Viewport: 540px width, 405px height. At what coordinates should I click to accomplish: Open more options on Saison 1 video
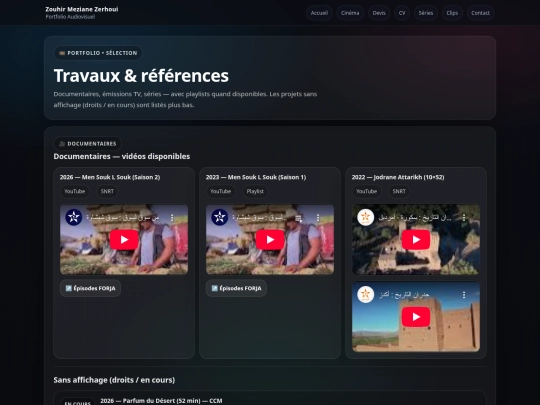[318, 218]
